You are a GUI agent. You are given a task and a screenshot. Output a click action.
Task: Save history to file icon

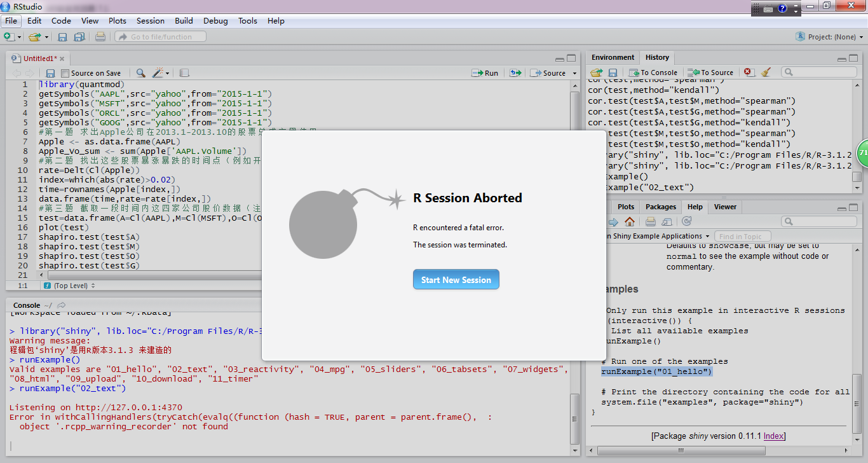pyautogui.click(x=613, y=73)
